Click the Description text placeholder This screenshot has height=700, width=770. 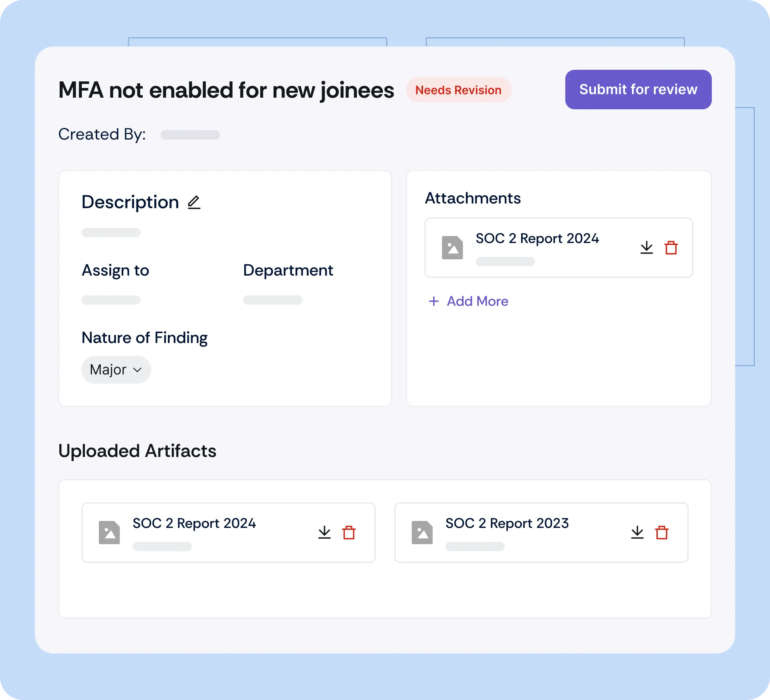click(x=111, y=233)
